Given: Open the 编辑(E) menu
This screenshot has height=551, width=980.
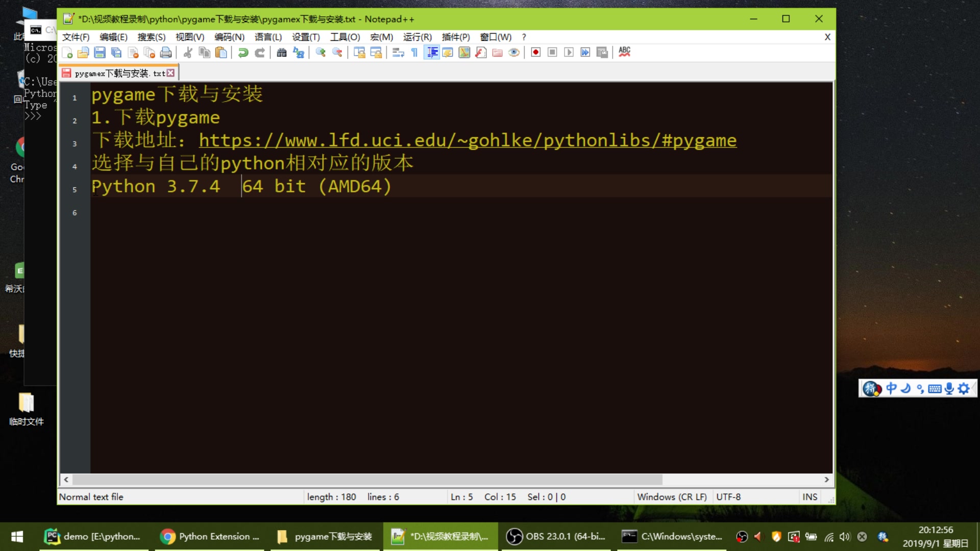Looking at the screenshot, I should tap(113, 37).
